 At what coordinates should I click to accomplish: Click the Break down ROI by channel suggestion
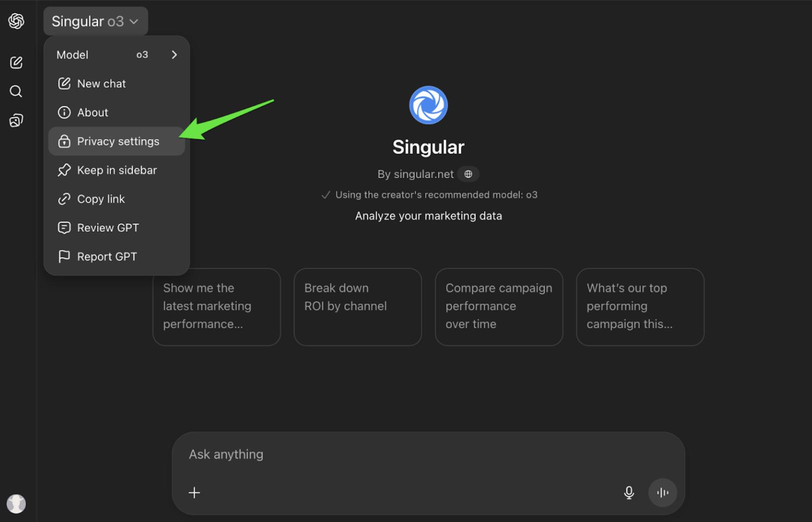click(357, 306)
